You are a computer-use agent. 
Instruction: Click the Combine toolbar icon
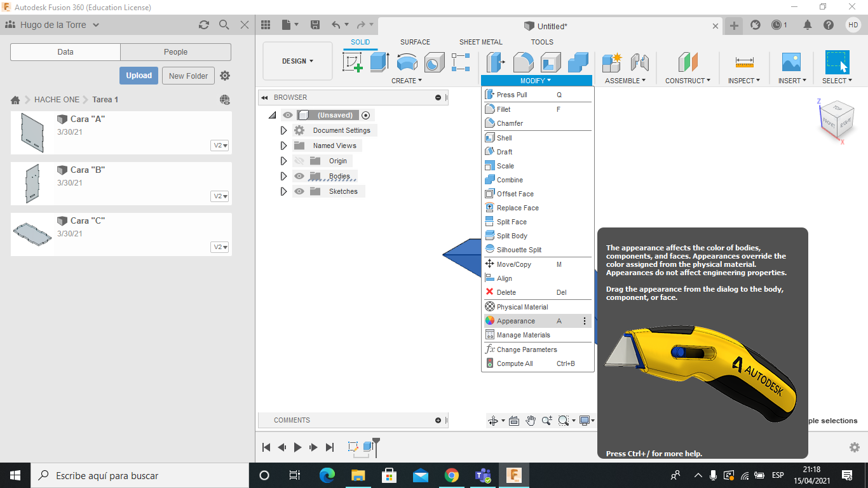tap(578, 62)
